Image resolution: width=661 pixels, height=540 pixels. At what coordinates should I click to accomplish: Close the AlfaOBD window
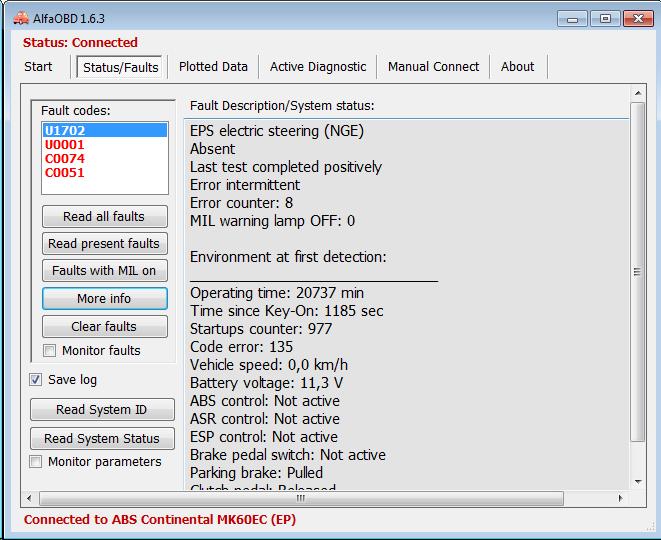click(x=638, y=19)
